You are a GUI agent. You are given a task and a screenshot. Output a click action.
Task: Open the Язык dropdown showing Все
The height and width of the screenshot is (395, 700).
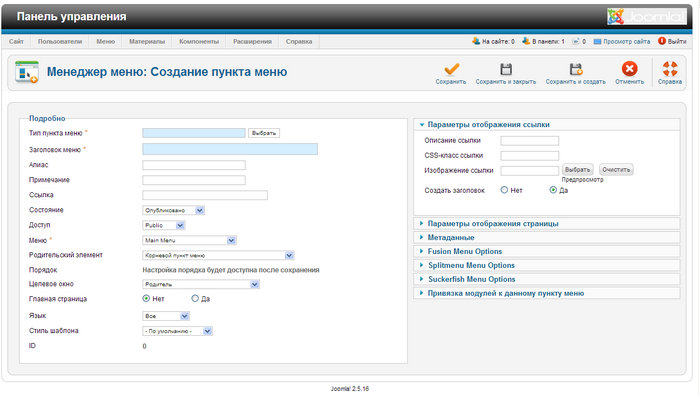coord(166,316)
